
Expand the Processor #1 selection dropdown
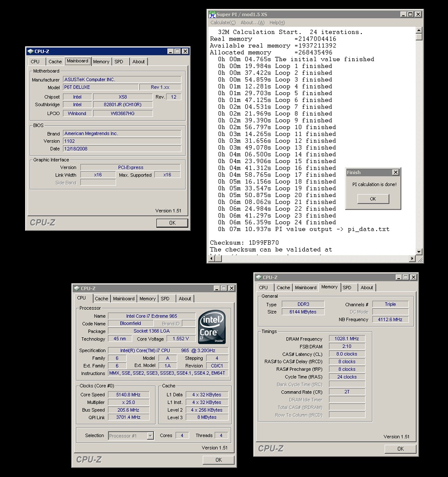coord(151,436)
